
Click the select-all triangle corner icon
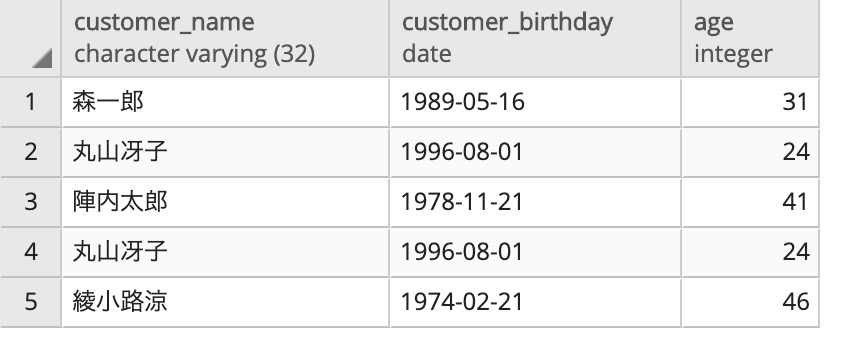(42, 58)
